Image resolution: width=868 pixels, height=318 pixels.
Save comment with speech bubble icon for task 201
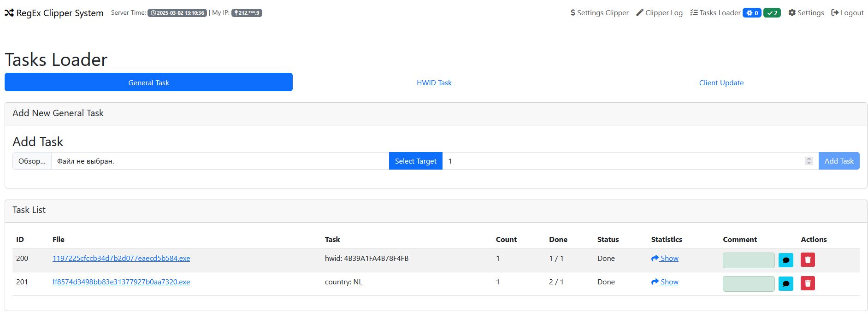tap(786, 284)
